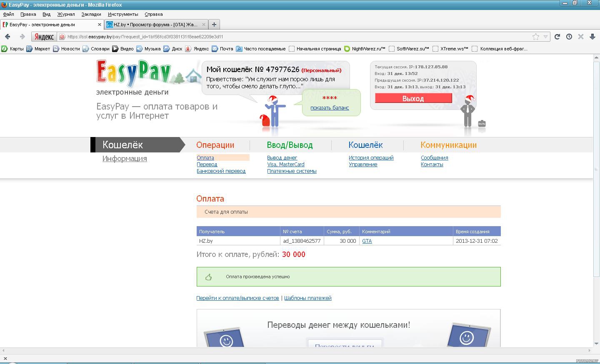Open the Музыка bookmark
The height and width of the screenshot is (364, 600).
click(148, 49)
